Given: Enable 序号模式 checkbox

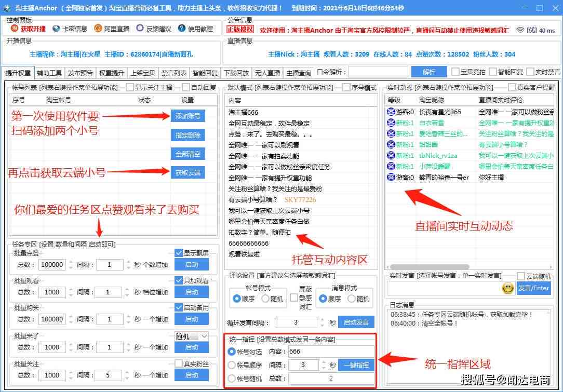Looking at the screenshot, I should pyautogui.click(x=346, y=87).
